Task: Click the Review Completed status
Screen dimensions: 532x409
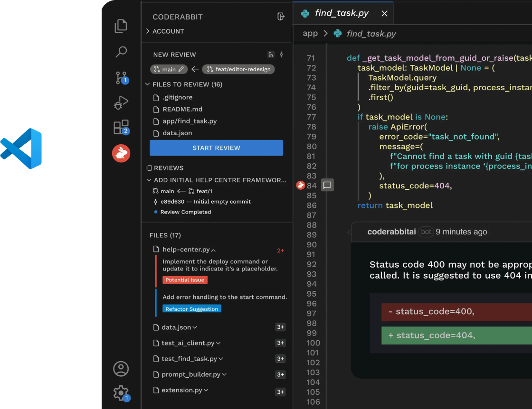Action: tap(186, 212)
